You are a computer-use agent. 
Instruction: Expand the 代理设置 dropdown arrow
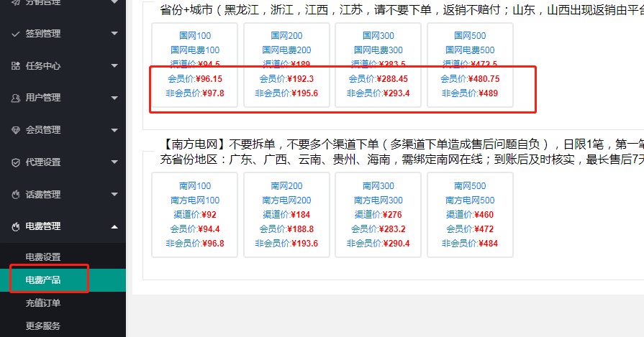[114, 162]
